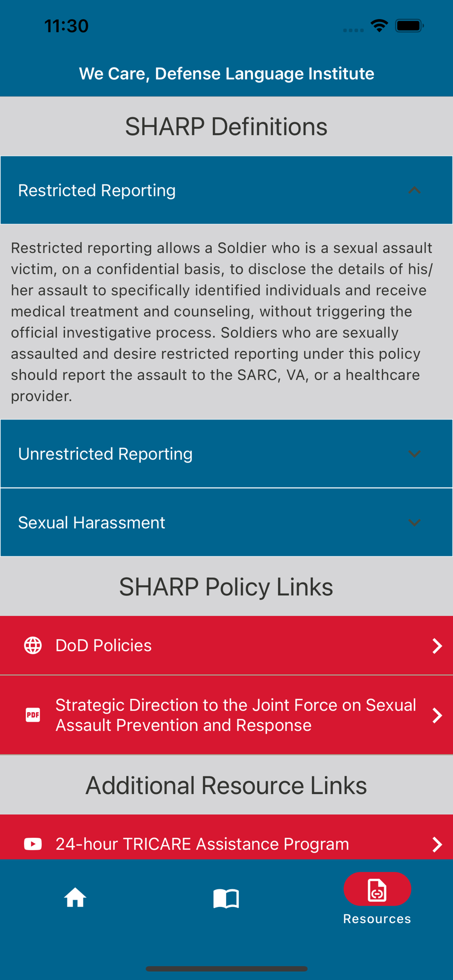Tap the We Care, Defense Language Institute title

coord(226,73)
